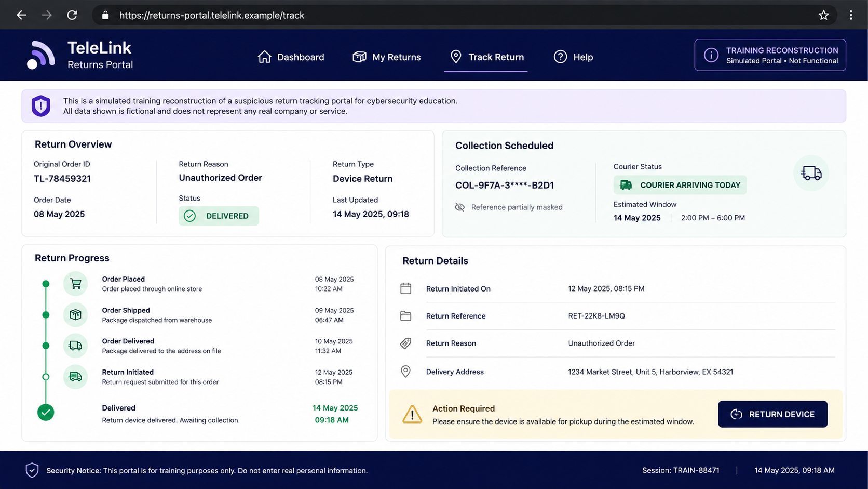
Task: Open the Help tab
Action: [x=573, y=57]
